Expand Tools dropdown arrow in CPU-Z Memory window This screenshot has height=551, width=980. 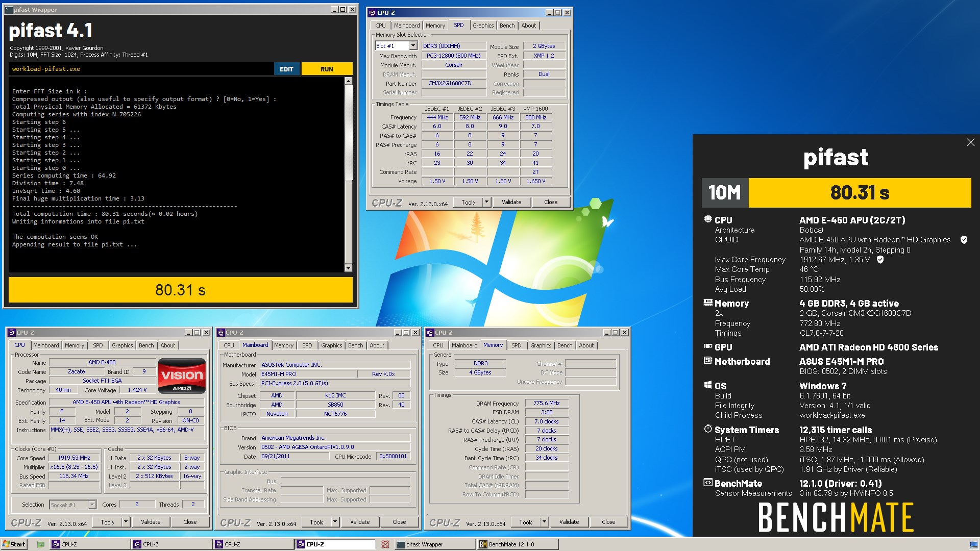tap(544, 522)
